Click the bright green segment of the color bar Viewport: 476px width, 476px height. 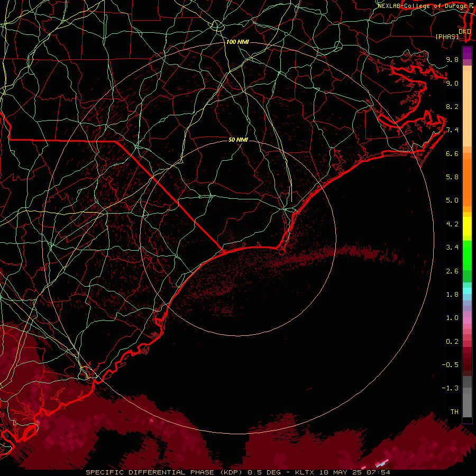[x=467, y=255]
